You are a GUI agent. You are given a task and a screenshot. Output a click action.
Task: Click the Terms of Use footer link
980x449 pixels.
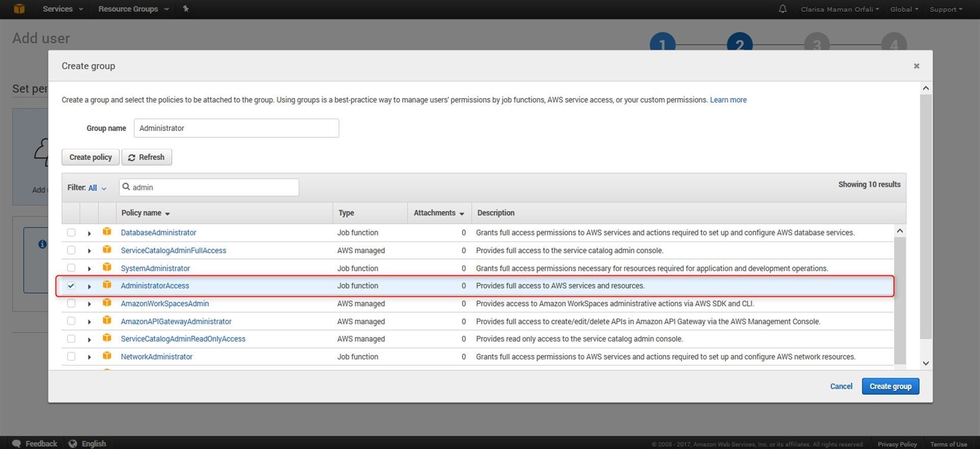[x=948, y=444]
